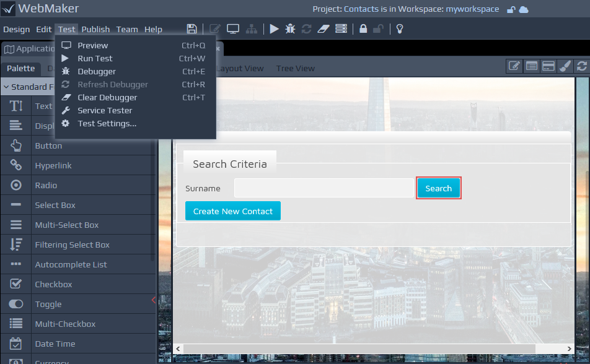The image size is (590, 364).
Task: Open the Edit menu
Action: pos(43,29)
